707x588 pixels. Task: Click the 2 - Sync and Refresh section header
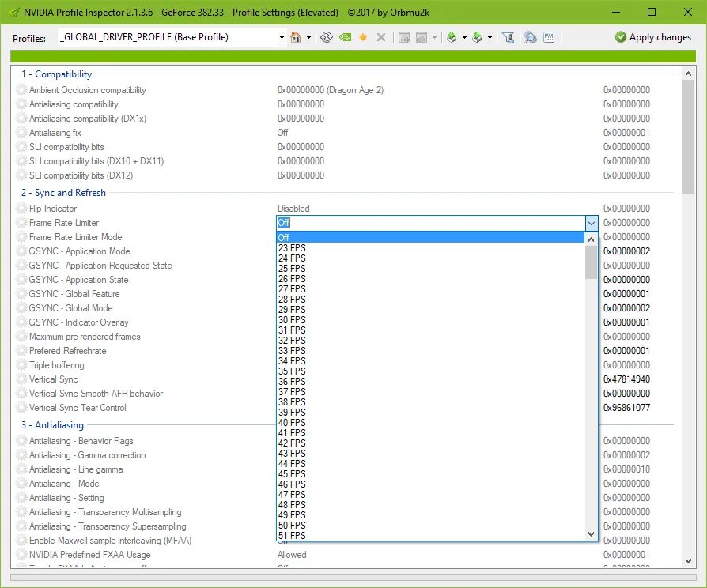(63, 192)
